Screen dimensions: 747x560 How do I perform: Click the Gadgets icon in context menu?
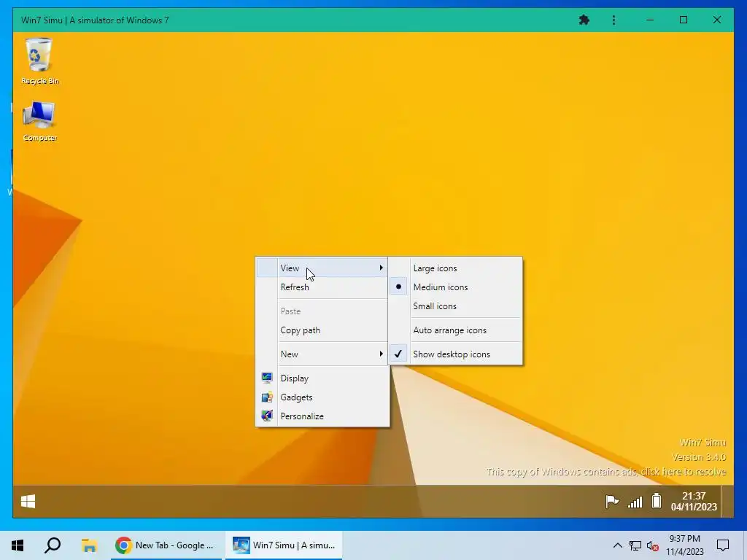267,397
